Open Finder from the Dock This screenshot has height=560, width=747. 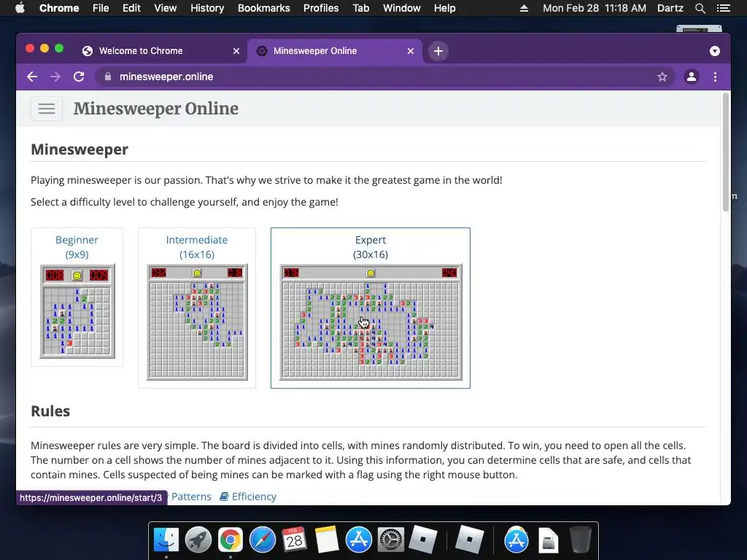(x=166, y=540)
